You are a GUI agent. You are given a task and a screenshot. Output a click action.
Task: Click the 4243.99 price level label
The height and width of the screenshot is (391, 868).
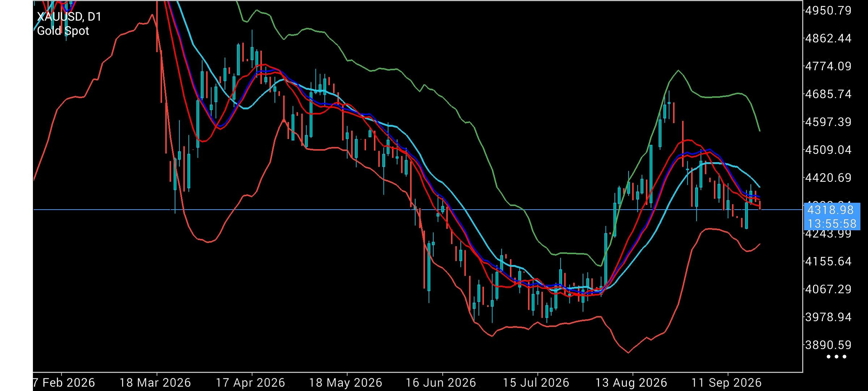(828, 234)
